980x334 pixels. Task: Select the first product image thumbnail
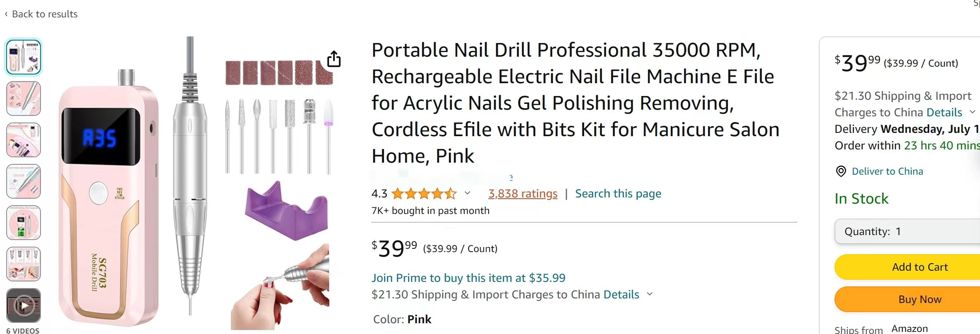[23, 57]
